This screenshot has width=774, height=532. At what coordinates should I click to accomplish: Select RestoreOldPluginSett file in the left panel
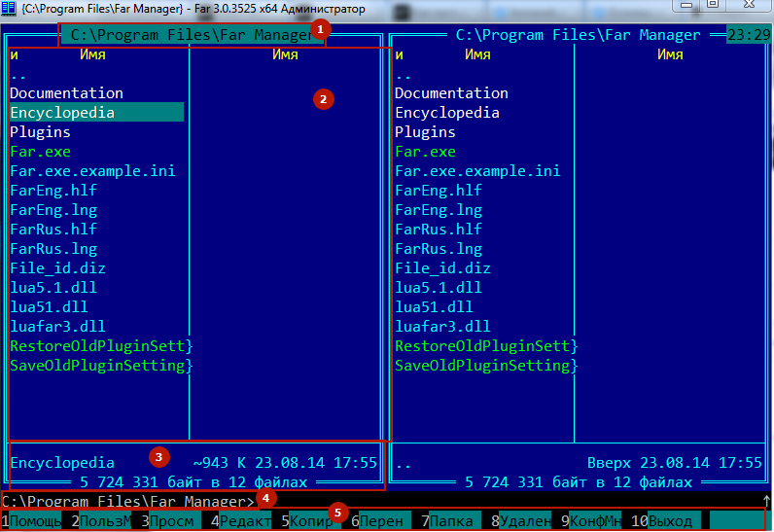pyautogui.click(x=101, y=346)
